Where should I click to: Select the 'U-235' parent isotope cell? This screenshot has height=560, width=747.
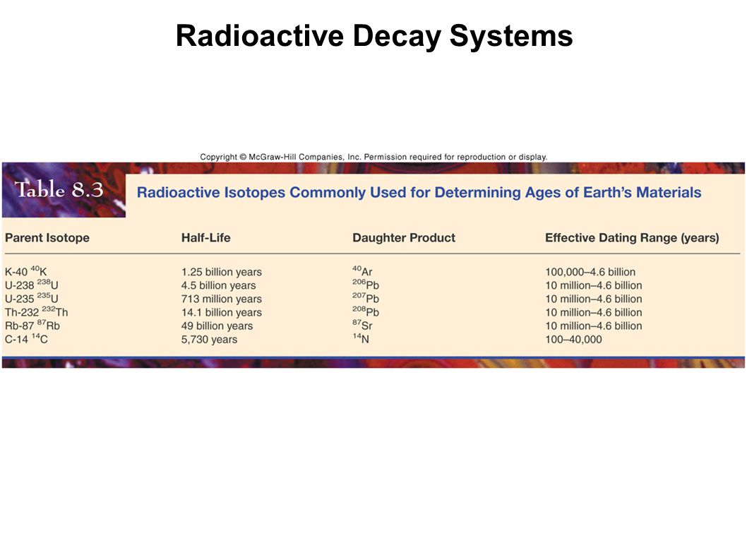click(x=32, y=298)
